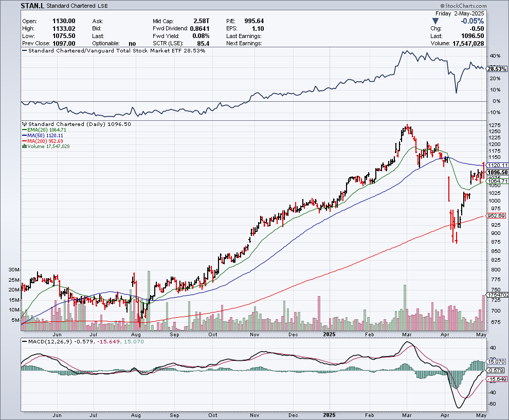
Task: Click the candlestick icon before Standard Chartered (Daily)
Action: click(24, 124)
